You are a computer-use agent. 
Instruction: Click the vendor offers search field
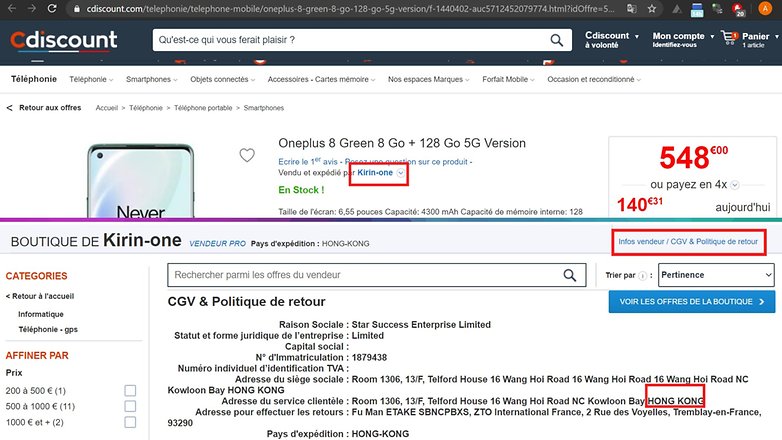click(366, 275)
